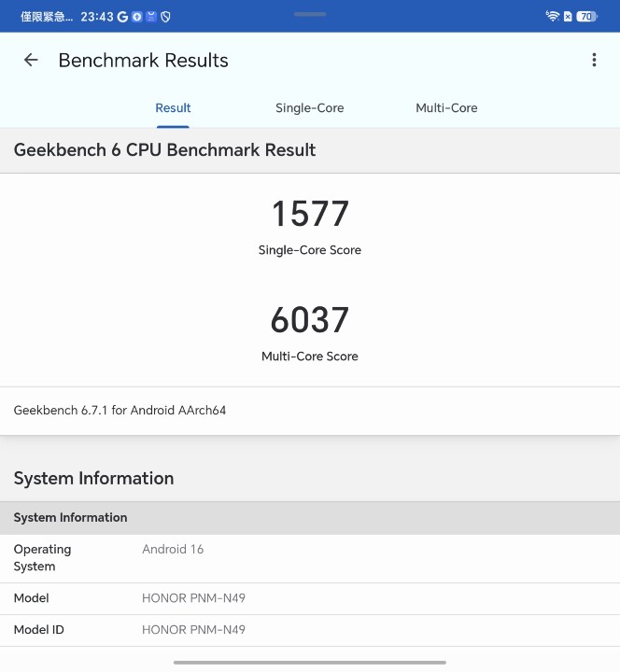Viewport: 620px width, 672px height.
Task: Tap the Single-Core Score label
Action: (310, 250)
